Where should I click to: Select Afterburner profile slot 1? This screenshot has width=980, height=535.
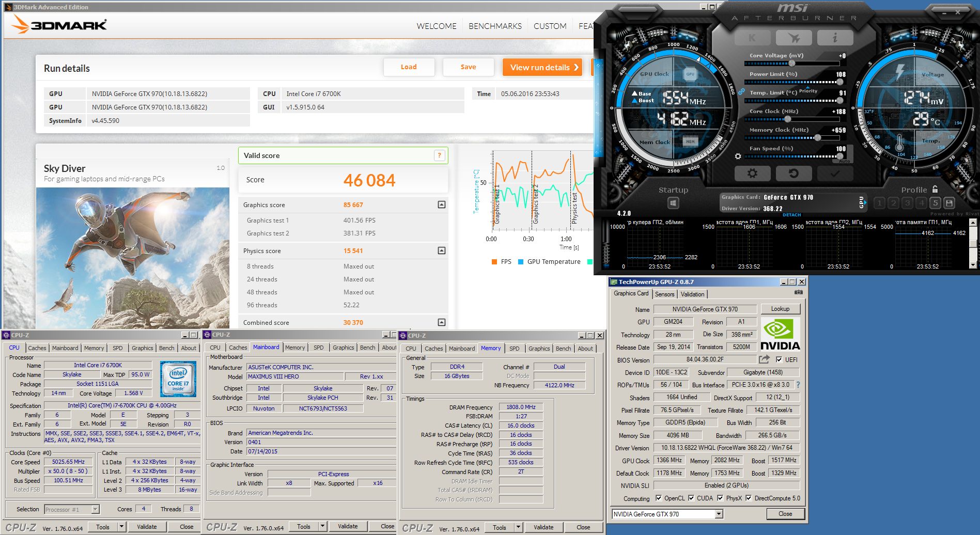tap(879, 203)
